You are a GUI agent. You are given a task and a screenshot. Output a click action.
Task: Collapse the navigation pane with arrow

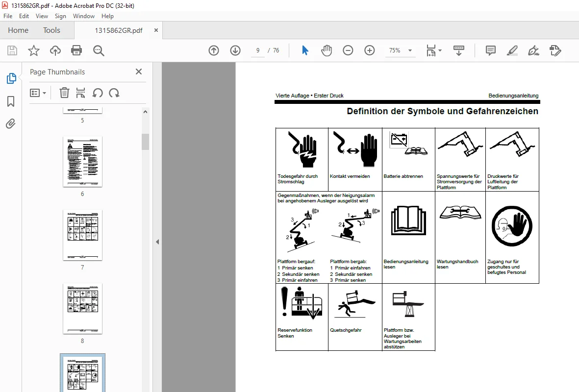pos(157,242)
